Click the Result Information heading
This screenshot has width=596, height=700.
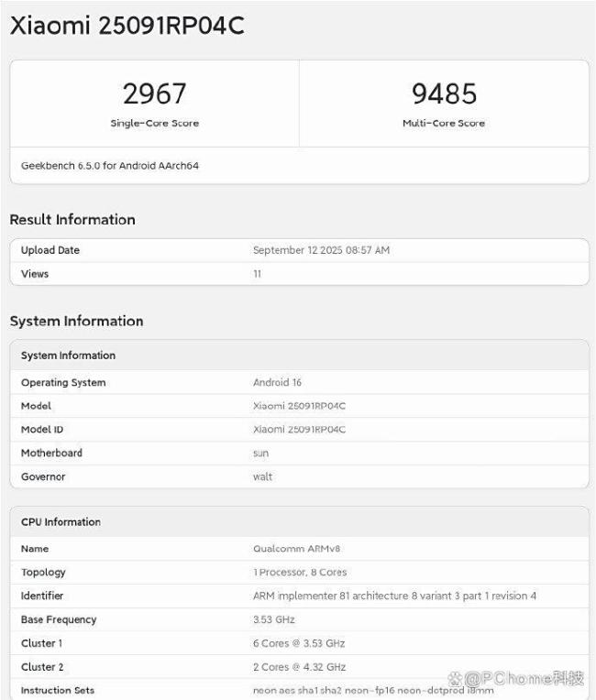pyautogui.click(x=72, y=220)
